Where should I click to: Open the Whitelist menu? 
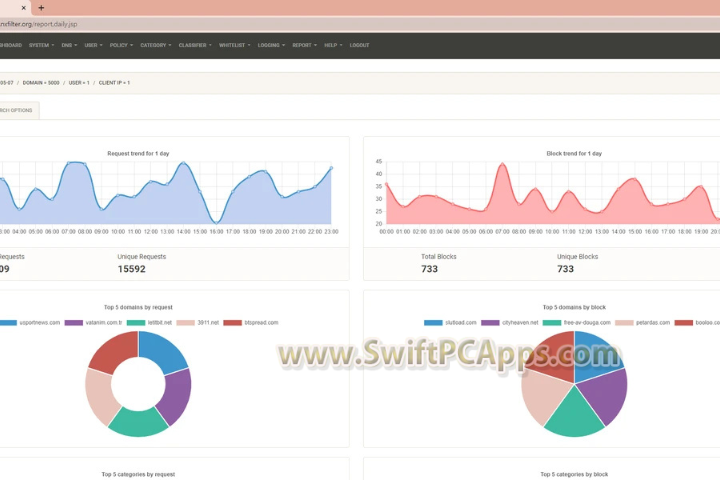pyautogui.click(x=234, y=45)
